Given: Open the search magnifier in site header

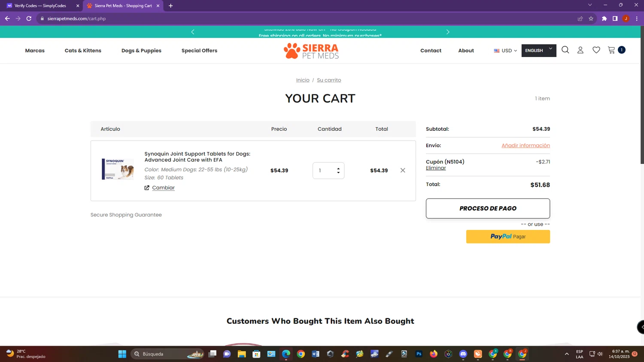Looking at the screenshot, I should [565, 50].
